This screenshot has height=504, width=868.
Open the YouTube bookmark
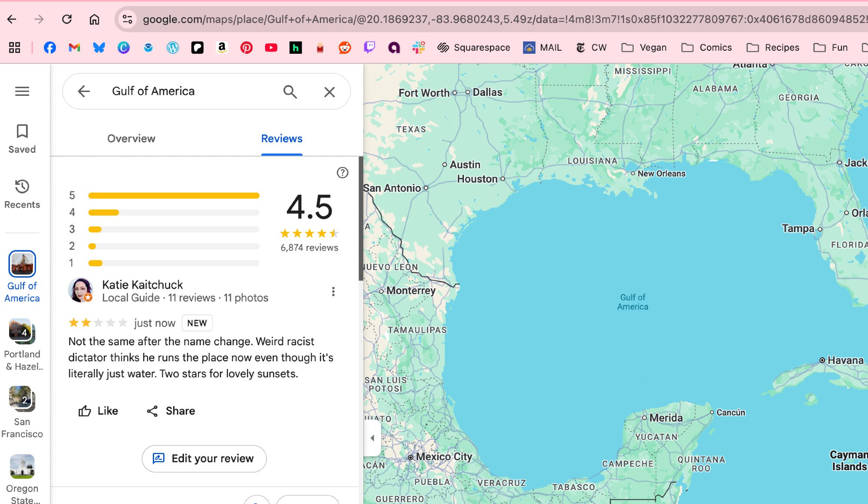[271, 48]
